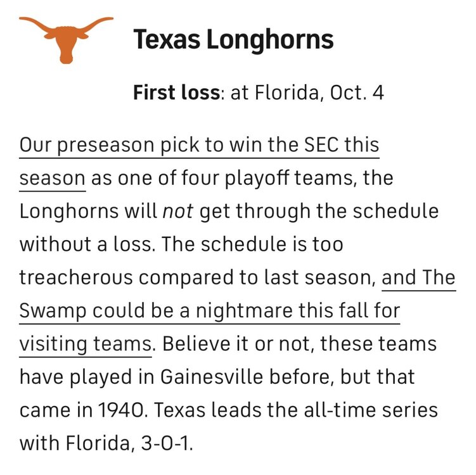Image resolution: width=476 pixels, height=475 pixels.
Task: Click the word "Gainesville"
Action: click(216, 377)
